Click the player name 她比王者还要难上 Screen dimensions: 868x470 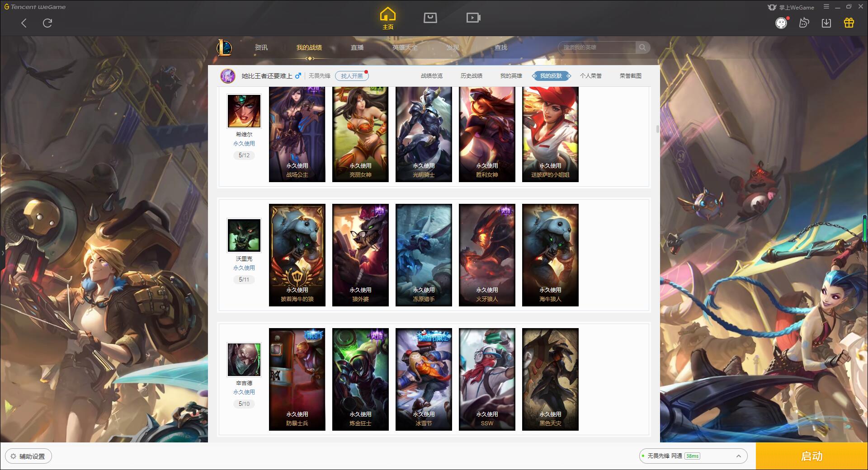coord(267,76)
